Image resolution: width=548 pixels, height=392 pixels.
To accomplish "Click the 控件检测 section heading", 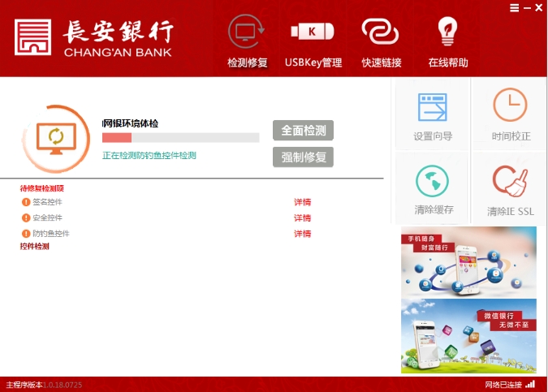I will (x=35, y=246).
